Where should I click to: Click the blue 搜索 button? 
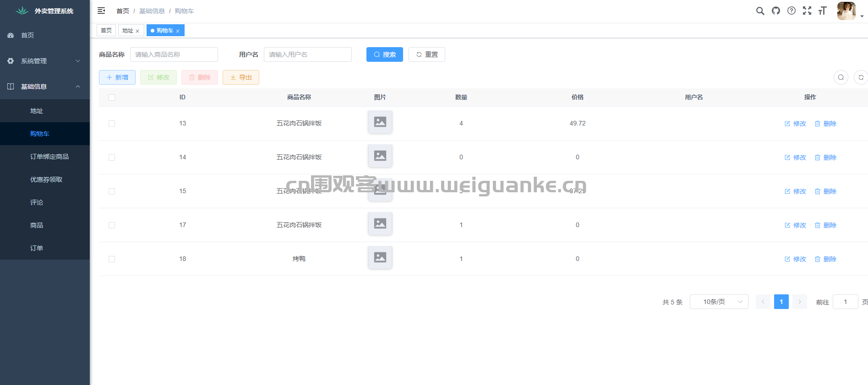pos(384,54)
